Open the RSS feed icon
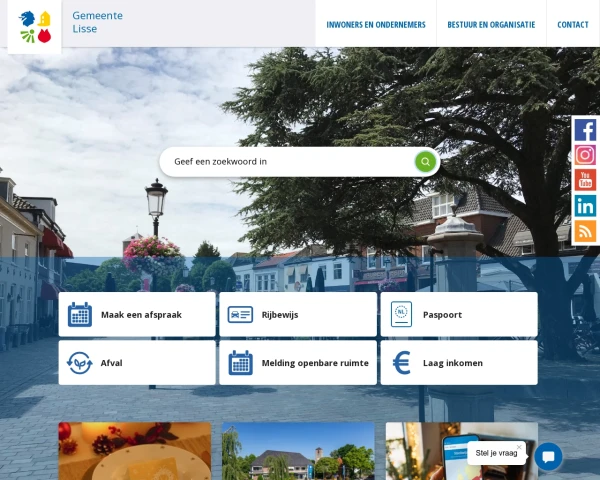Image resolution: width=600 pixels, height=480 pixels. click(x=585, y=231)
